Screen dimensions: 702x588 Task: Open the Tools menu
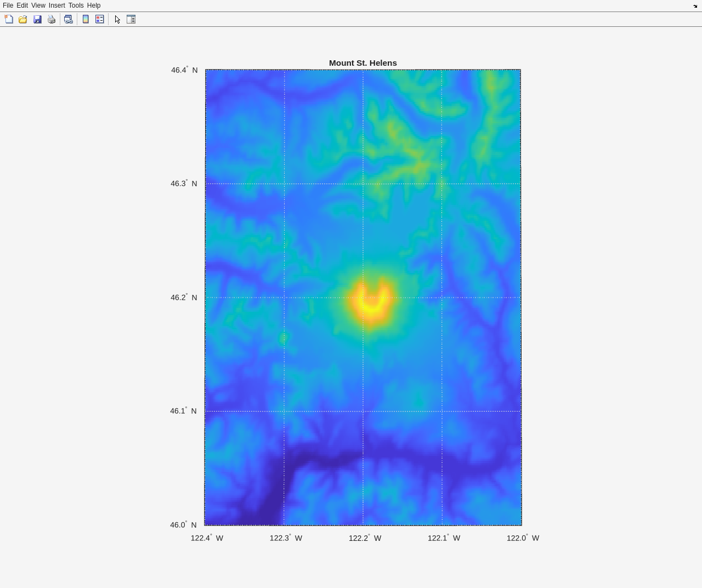76,5
